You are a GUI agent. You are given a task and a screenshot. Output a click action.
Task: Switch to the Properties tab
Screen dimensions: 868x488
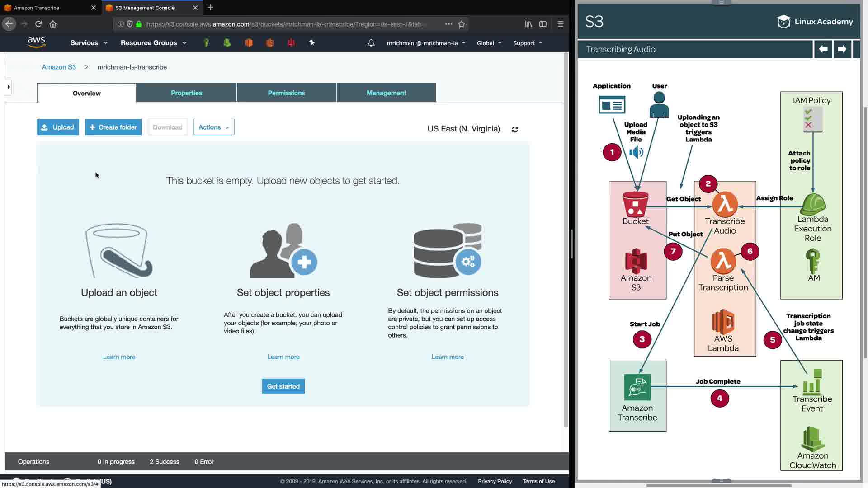(x=186, y=93)
